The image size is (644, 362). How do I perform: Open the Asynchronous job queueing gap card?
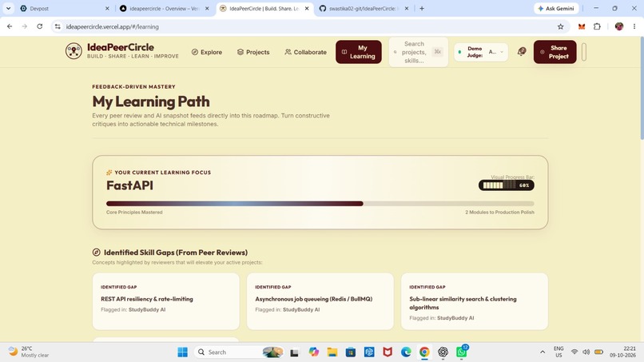[320, 301]
